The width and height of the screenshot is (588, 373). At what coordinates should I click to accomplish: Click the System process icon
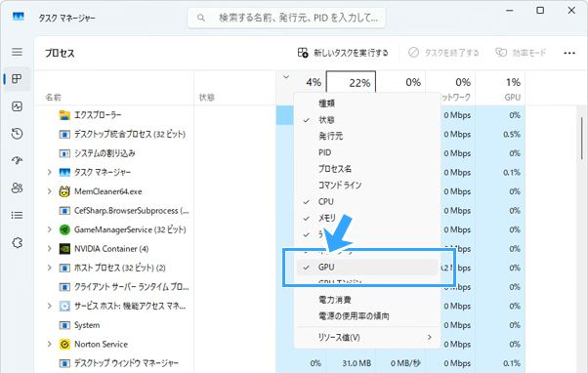click(64, 325)
